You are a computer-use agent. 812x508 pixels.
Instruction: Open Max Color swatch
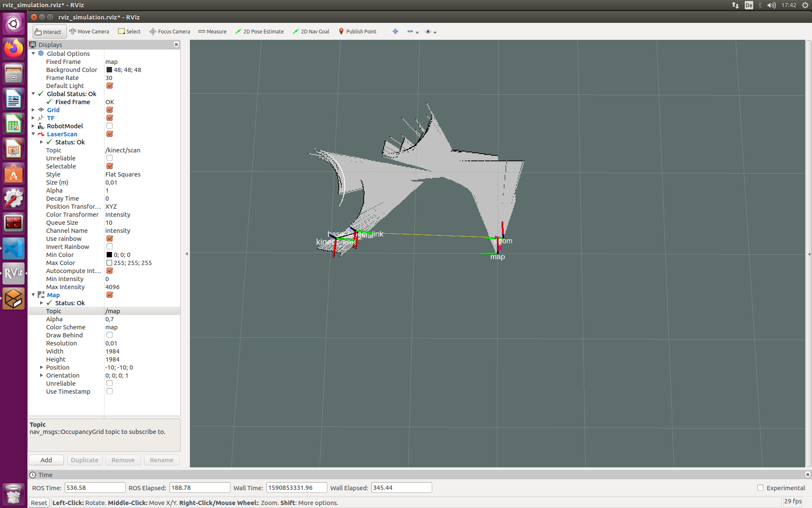[x=109, y=263]
